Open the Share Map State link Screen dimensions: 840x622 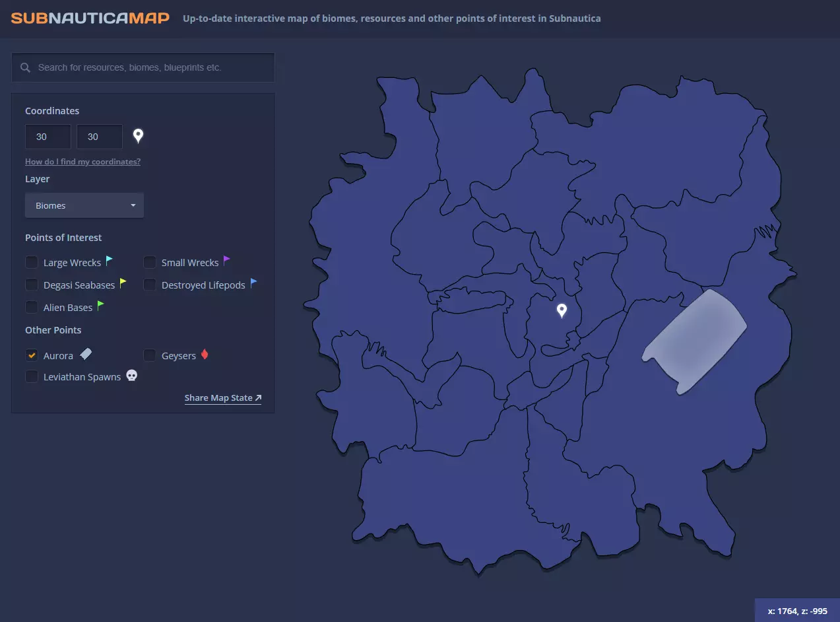coord(223,397)
